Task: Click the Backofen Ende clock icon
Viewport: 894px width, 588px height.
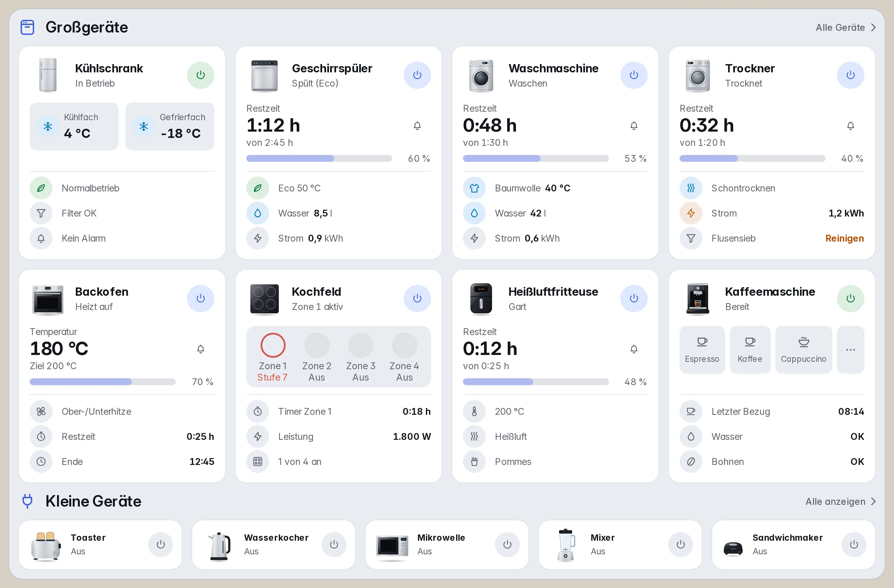Action: pyautogui.click(x=41, y=462)
